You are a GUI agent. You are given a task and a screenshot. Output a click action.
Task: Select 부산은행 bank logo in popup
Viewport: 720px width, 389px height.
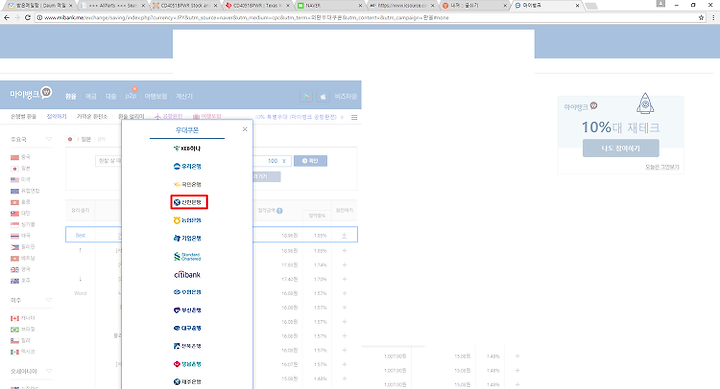click(187, 310)
